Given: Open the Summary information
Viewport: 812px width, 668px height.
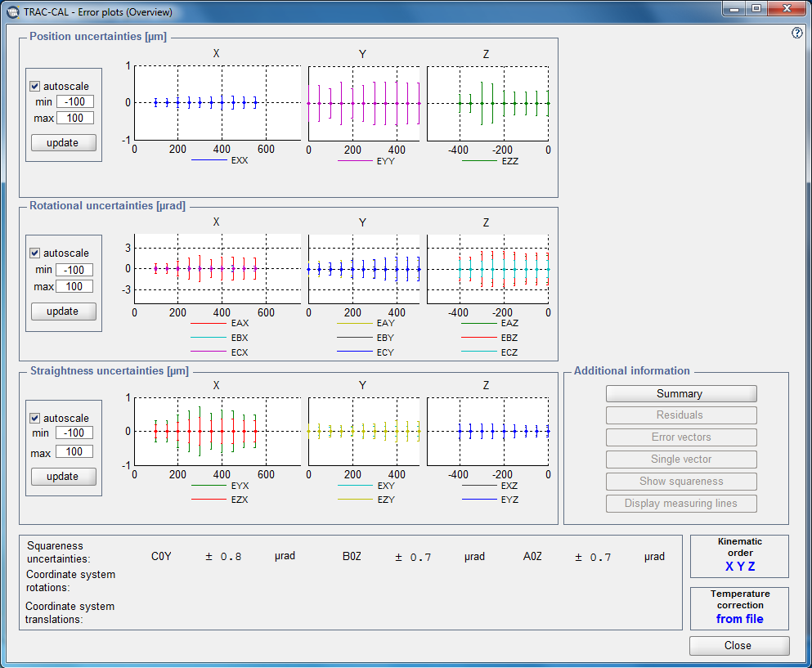Looking at the screenshot, I should click(681, 393).
